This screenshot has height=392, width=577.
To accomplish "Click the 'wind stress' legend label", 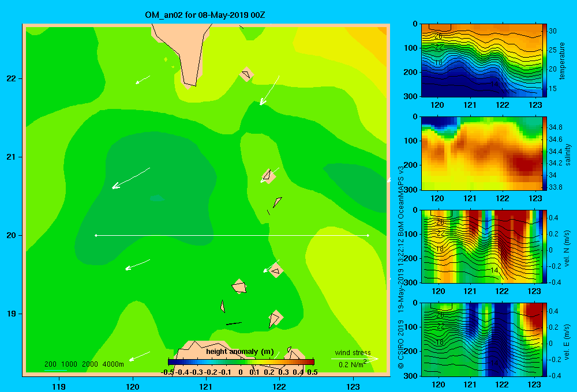I will (x=353, y=352).
